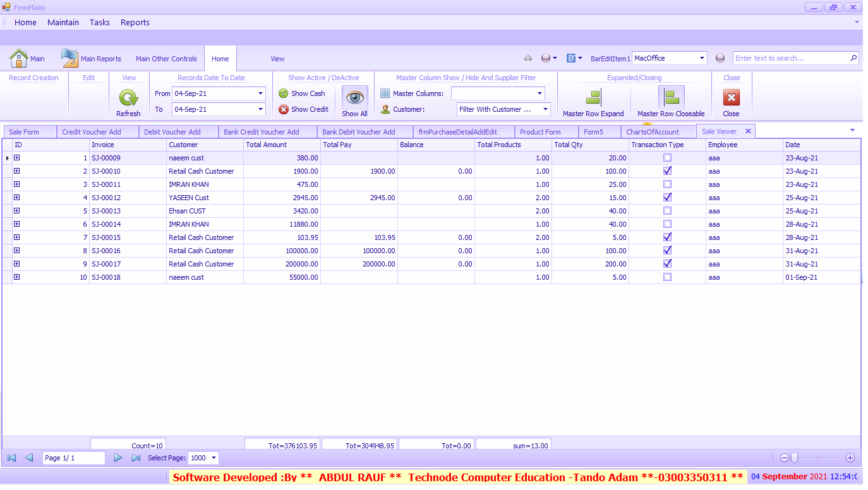868x490 pixels.
Task: Click the Show Cash green check icon
Action: tap(284, 93)
